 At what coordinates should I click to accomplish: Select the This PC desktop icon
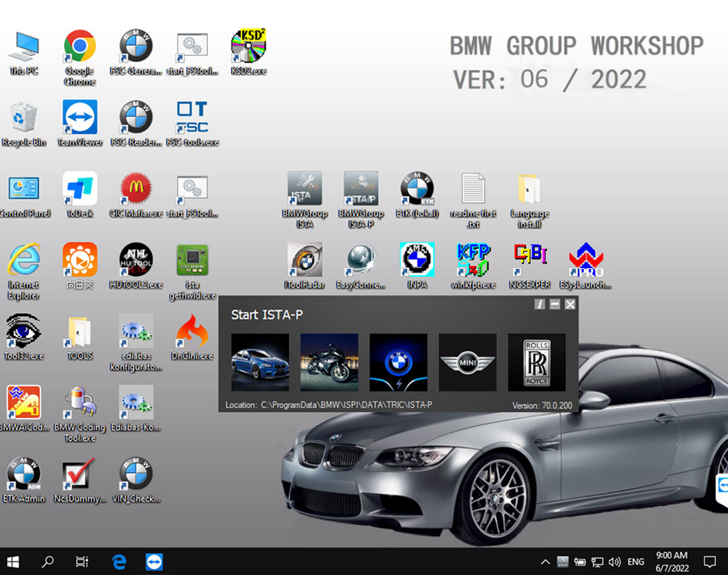click(x=24, y=52)
